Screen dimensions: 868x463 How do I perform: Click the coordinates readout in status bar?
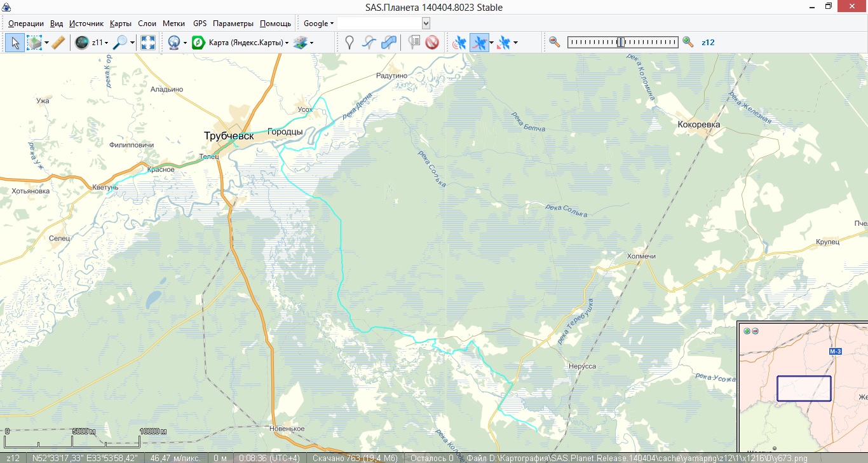[x=85, y=458]
